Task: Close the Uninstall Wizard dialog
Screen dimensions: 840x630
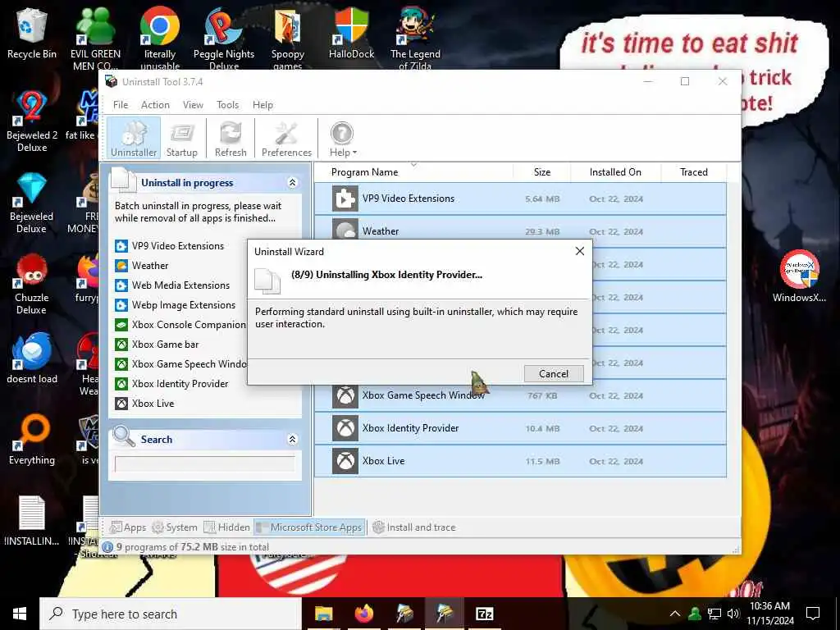Action: click(580, 251)
